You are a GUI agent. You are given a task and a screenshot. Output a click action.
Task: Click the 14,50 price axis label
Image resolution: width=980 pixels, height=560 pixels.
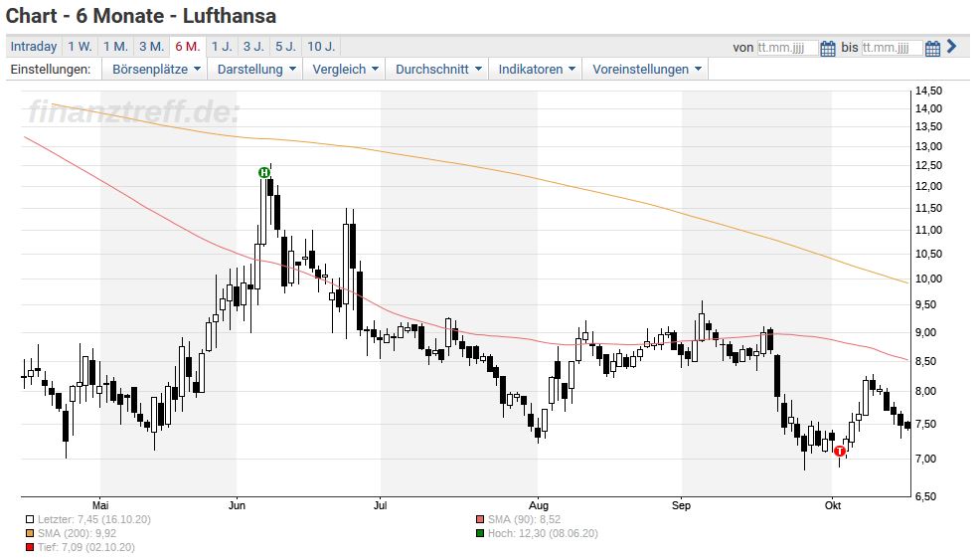point(928,92)
